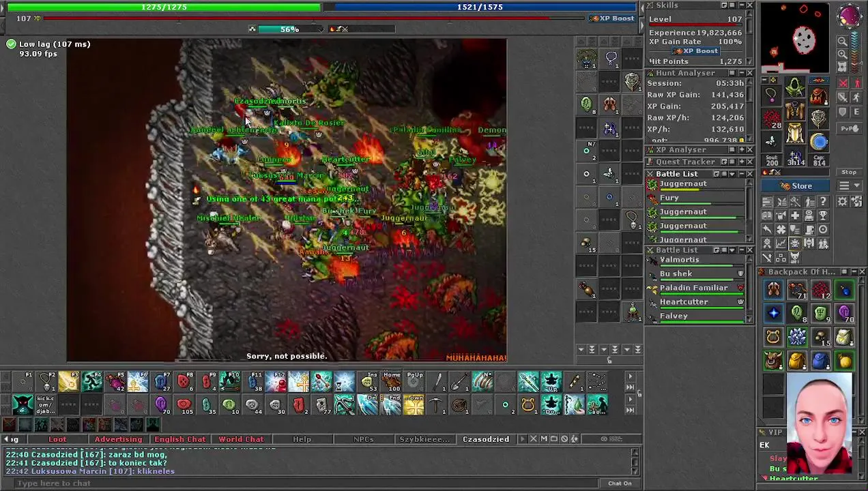Image resolution: width=868 pixels, height=491 pixels.
Task: Toggle the shield secure mode button
Action: [843, 112]
